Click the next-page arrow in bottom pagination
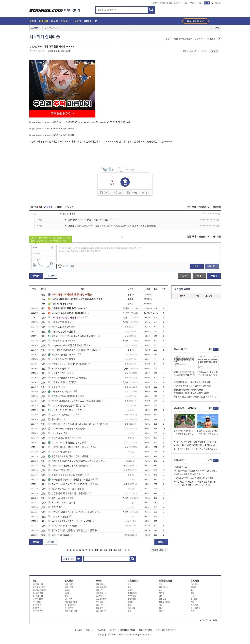Image resolution: width=250 pixels, height=644 pixels. pos(125,550)
